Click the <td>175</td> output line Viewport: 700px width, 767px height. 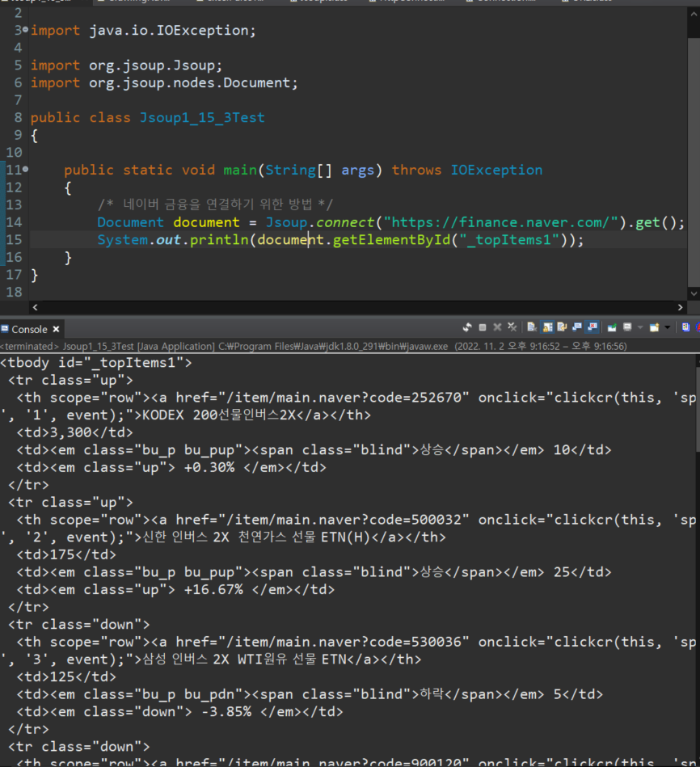pyautogui.click(x=66, y=554)
